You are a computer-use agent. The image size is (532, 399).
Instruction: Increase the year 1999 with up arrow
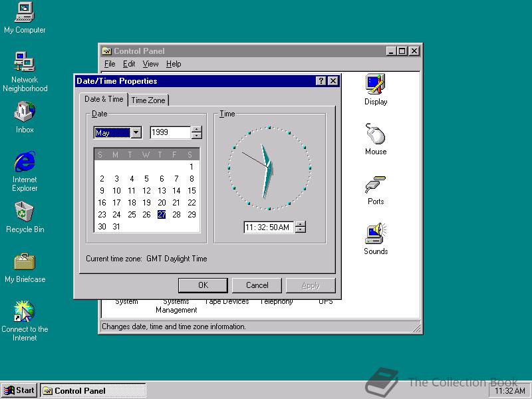[197, 129]
